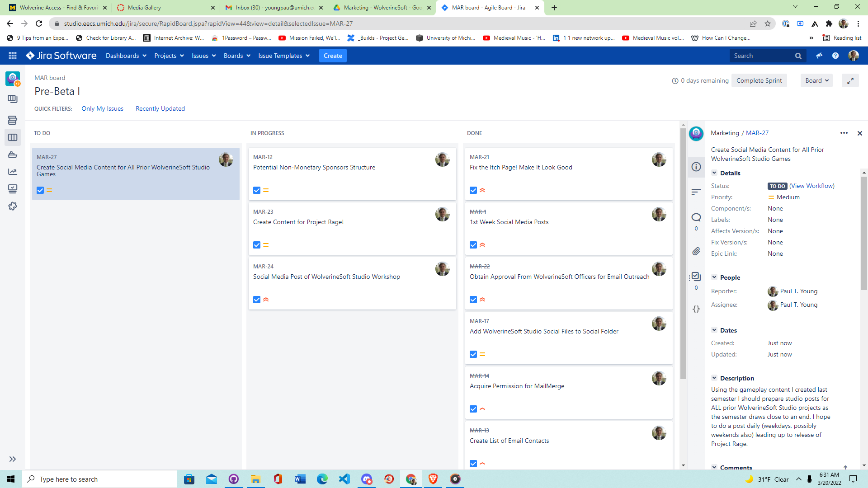Viewport: 868px width, 488px height.
Task: Enter fullscreen with the expand arrows icon
Action: 850,80
